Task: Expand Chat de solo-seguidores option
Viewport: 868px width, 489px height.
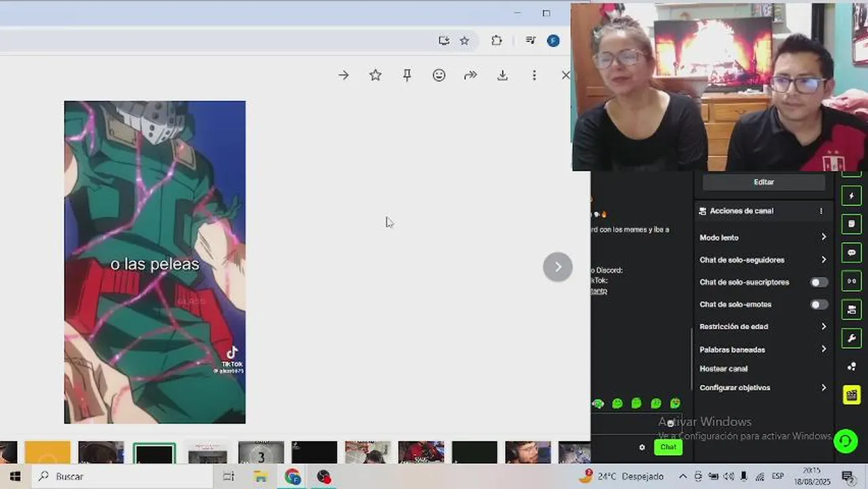Action: (x=763, y=260)
